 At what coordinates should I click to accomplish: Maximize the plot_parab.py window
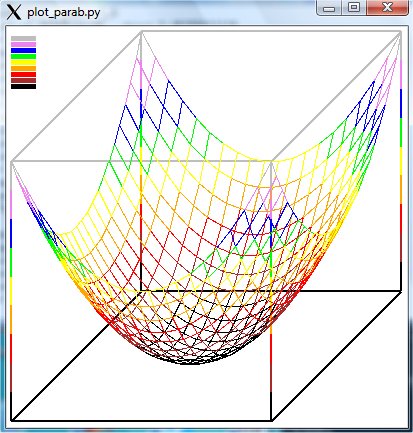[x=354, y=8]
